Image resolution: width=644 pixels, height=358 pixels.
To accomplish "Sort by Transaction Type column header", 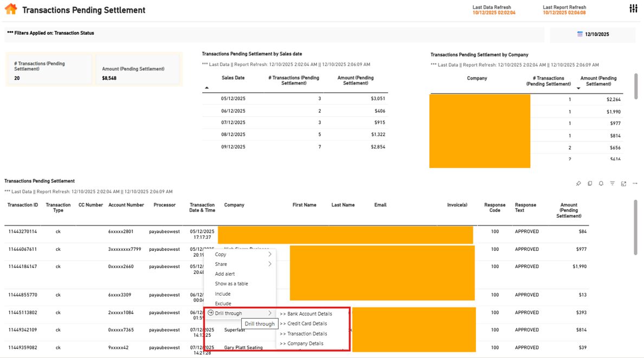I will (x=58, y=208).
